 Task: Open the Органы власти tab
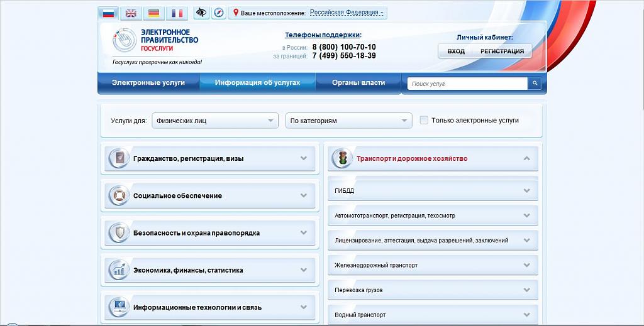click(358, 83)
